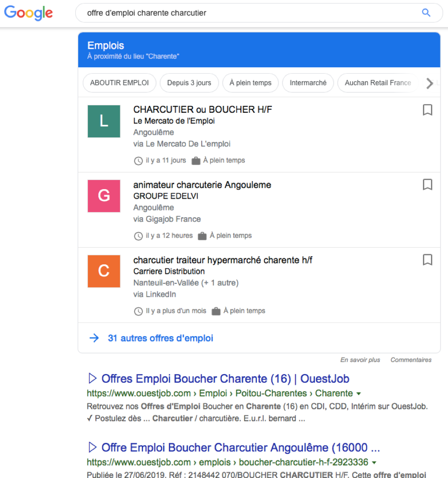Click the Google logo
The image size is (448, 478).
point(29,13)
